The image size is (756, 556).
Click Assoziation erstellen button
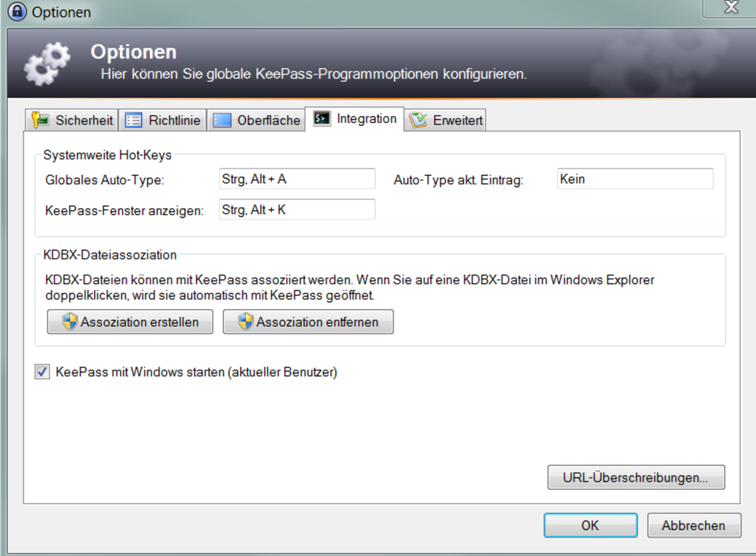pyautogui.click(x=130, y=322)
